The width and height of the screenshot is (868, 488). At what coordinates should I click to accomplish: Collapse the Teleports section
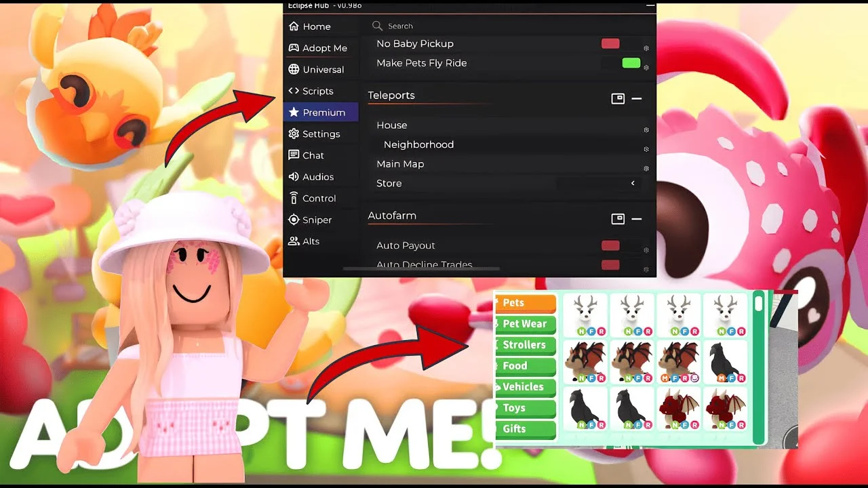(637, 99)
